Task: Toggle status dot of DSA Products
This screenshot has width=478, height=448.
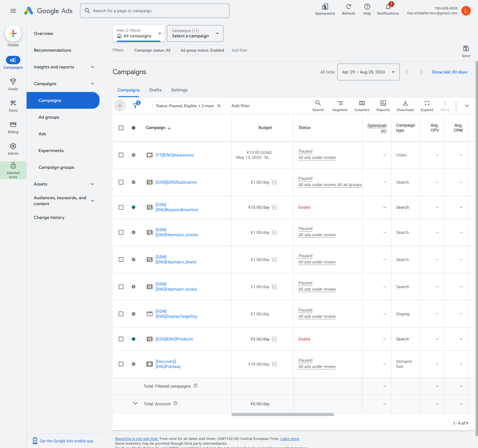Action: click(x=133, y=339)
